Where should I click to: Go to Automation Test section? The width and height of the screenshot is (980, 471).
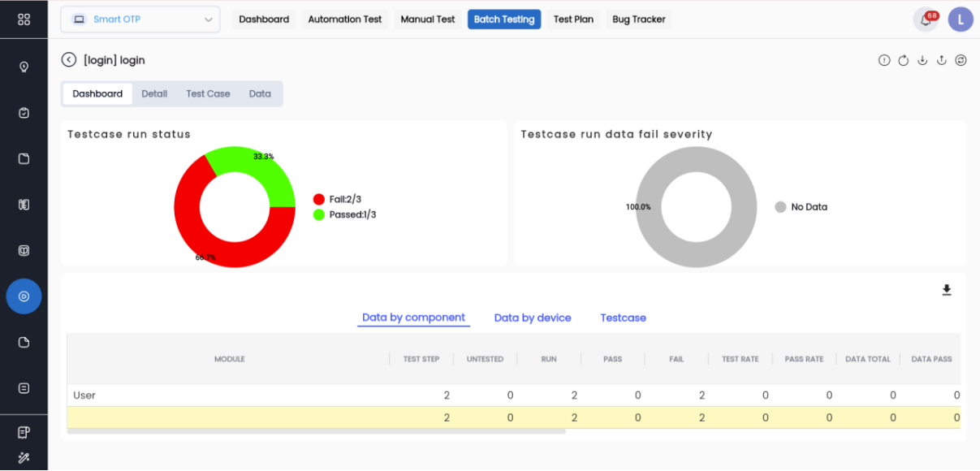[344, 19]
